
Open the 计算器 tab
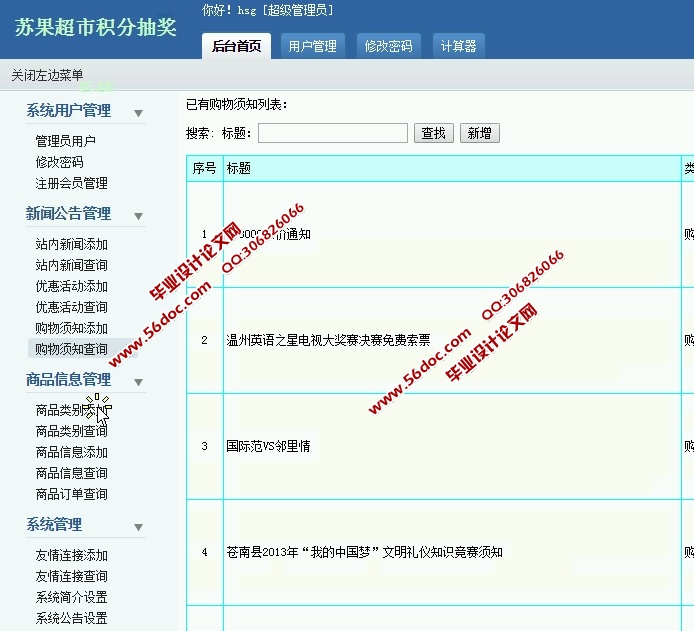click(459, 46)
